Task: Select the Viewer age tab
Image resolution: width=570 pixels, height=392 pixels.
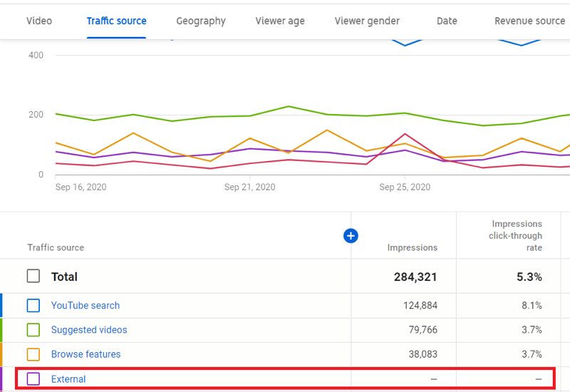Action: (x=280, y=21)
